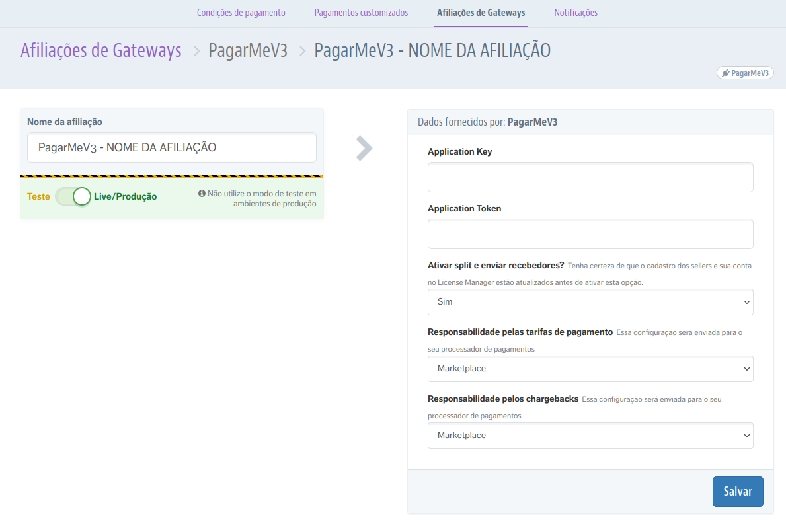Toggle the Teste / Live-Produção switch
The height and width of the screenshot is (532, 786).
pos(73,196)
